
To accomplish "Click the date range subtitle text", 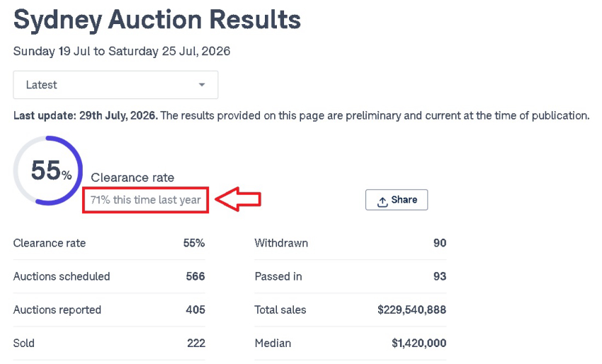I will tap(122, 52).
